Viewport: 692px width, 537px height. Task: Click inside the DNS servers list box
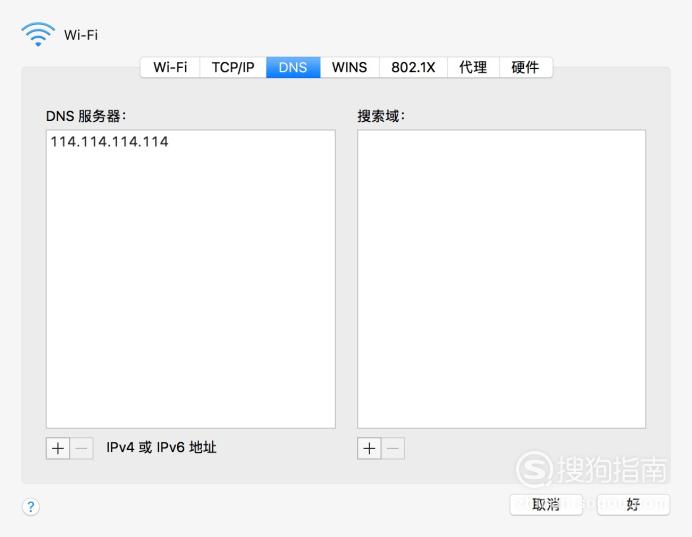pyautogui.click(x=191, y=279)
